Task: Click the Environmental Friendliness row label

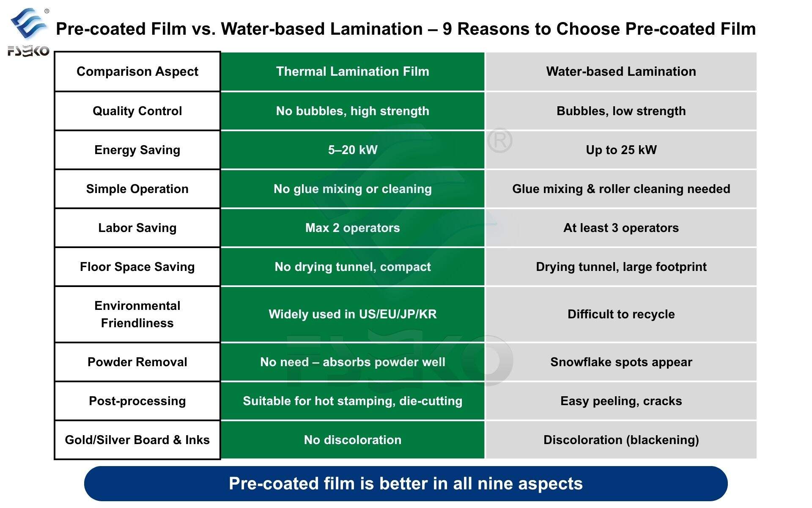Action: [x=137, y=314]
